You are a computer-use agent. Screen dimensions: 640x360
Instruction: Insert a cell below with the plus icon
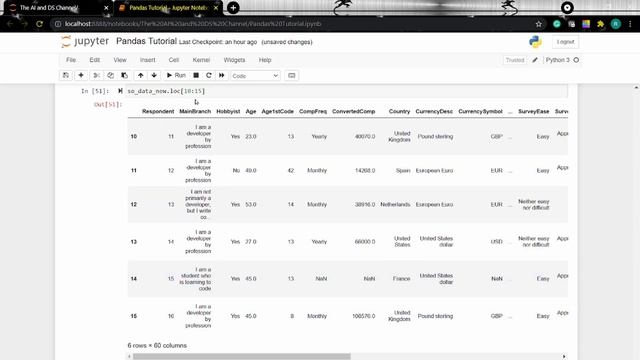pyautogui.click(x=81, y=76)
